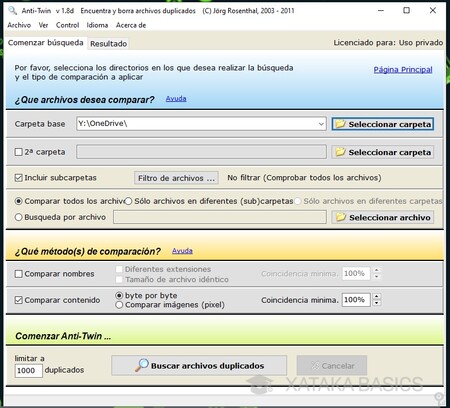
Task: Click the limitar a duplicados field
Action: point(29,371)
